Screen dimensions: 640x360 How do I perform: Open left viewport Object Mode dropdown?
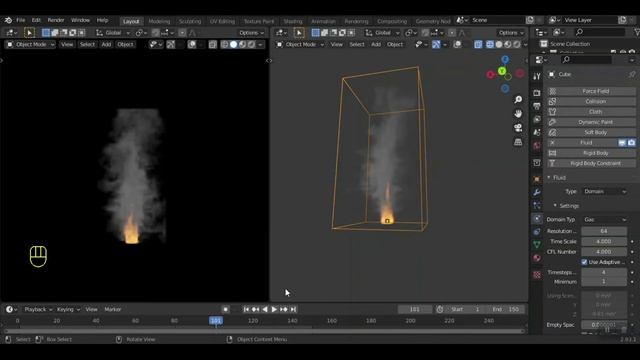coord(30,44)
